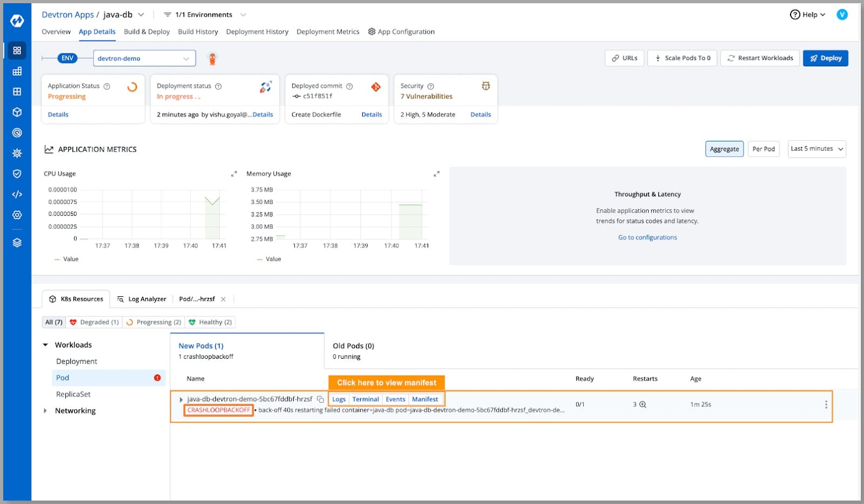This screenshot has height=504, width=864.
Task: Open the code editor sidebar icon
Action: click(x=17, y=194)
